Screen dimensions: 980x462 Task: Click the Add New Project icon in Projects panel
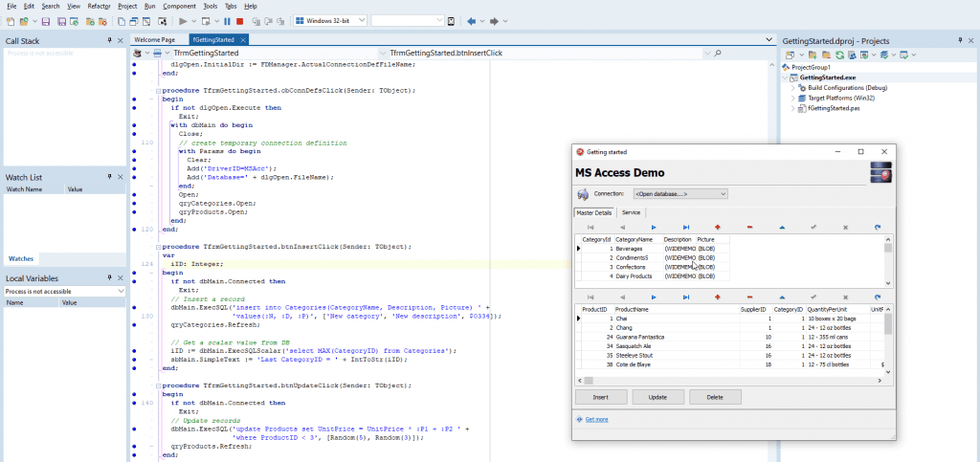pos(790,55)
